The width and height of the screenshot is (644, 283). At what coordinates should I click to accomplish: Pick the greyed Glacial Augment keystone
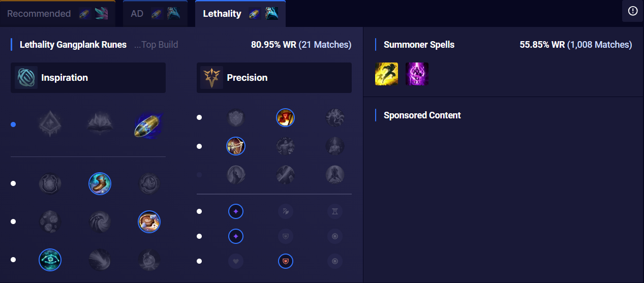[x=50, y=124]
